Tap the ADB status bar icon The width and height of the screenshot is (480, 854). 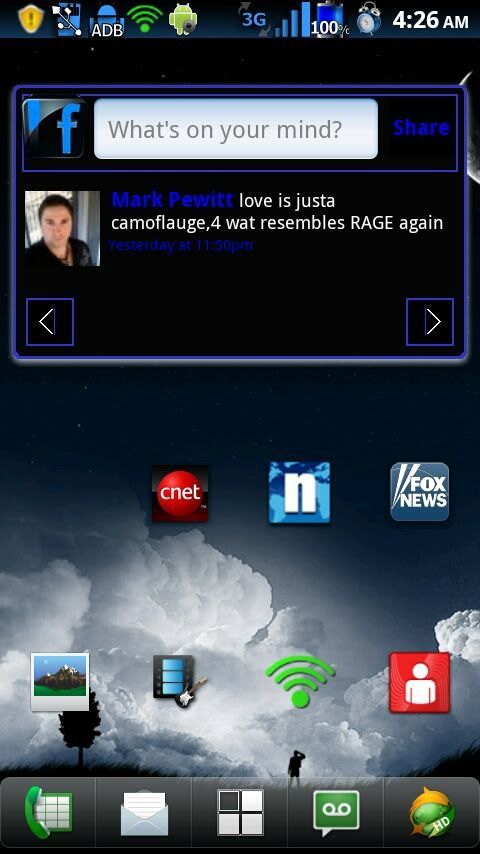click(107, 21)
